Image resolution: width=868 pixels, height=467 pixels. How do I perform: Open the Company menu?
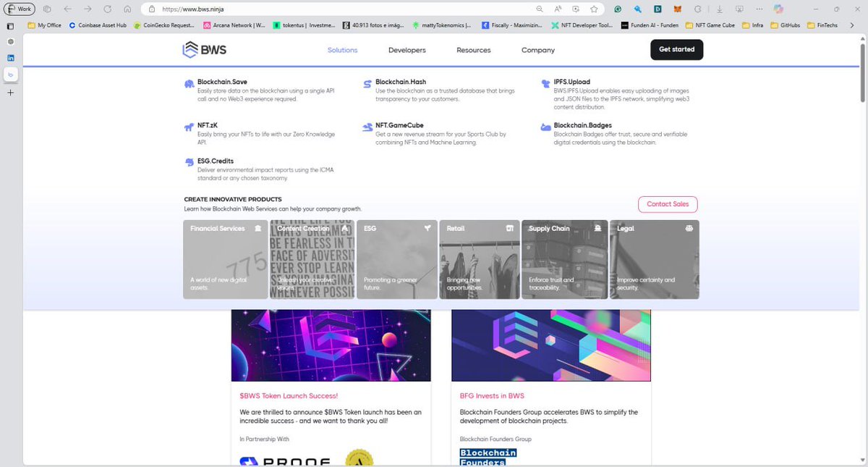[538, 50]
